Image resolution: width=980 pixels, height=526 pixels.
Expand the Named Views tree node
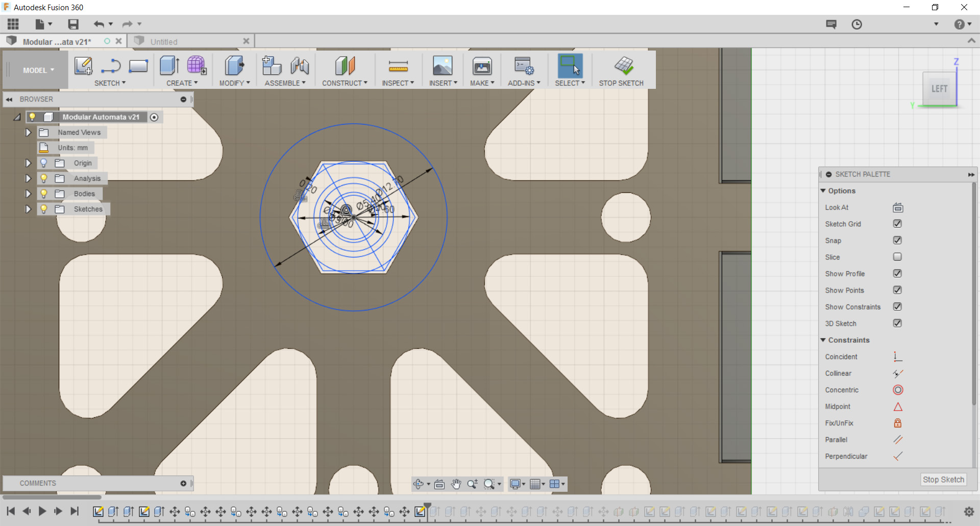(x=28, y=132)
